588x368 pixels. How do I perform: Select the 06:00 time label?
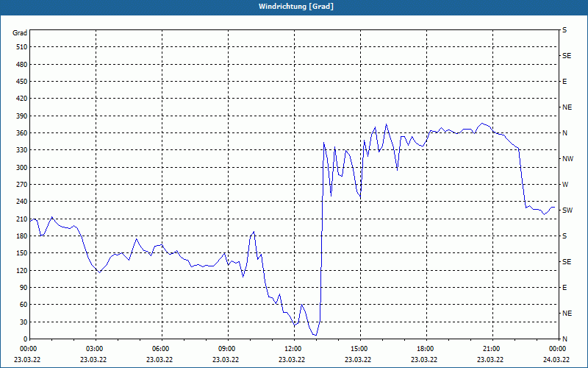162,349
